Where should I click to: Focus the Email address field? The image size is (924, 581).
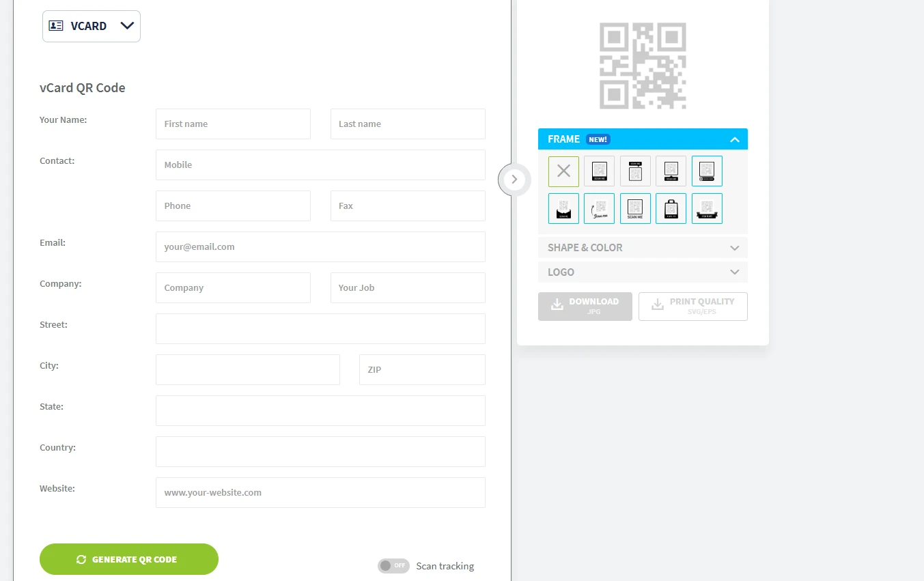coord(320,246)
